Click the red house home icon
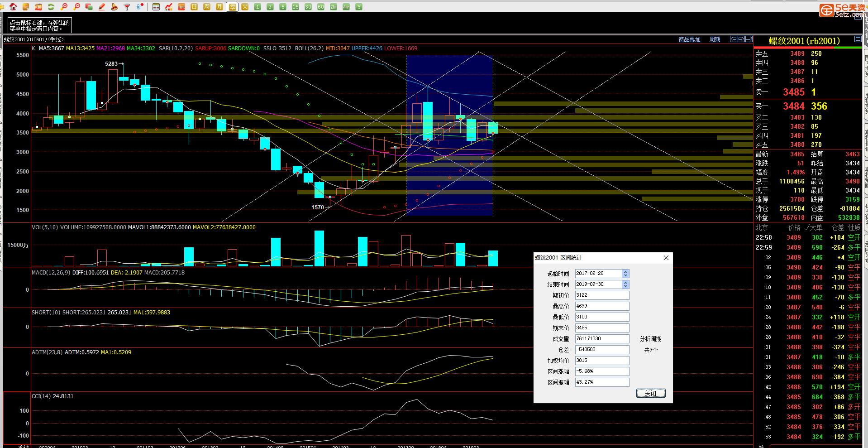 pos(13,7)
